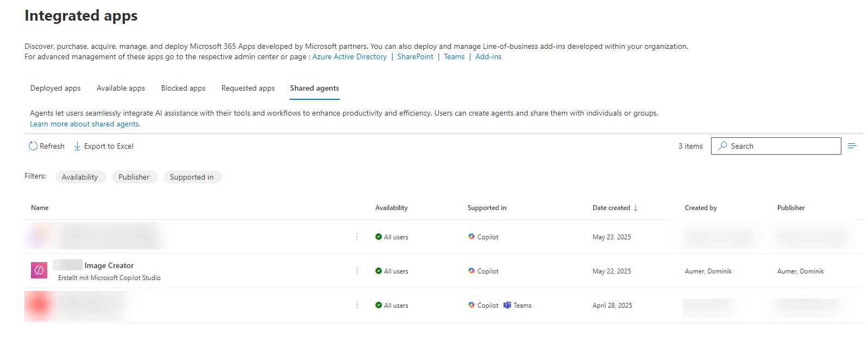Sort by the Supported in column header

tap(487, 208)
